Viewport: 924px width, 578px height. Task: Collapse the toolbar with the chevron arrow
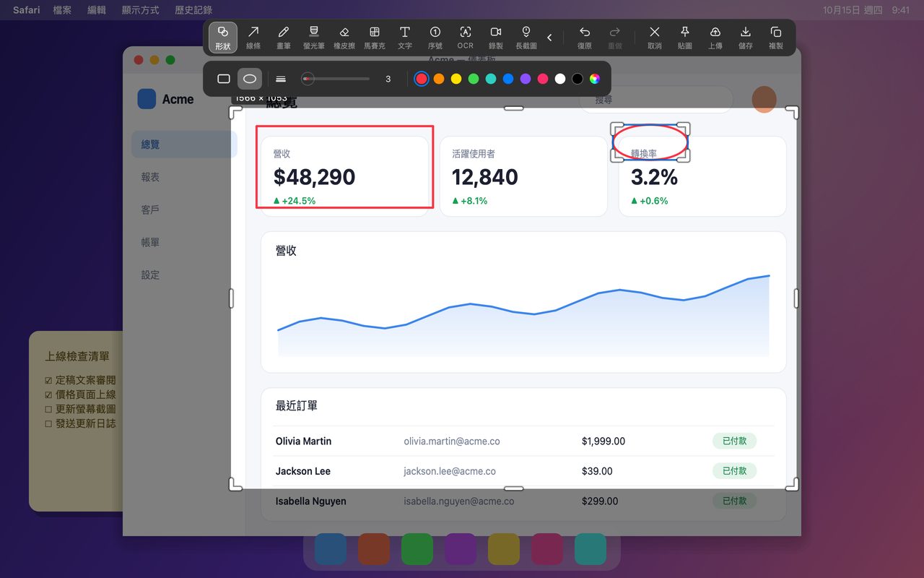[549, 38]
